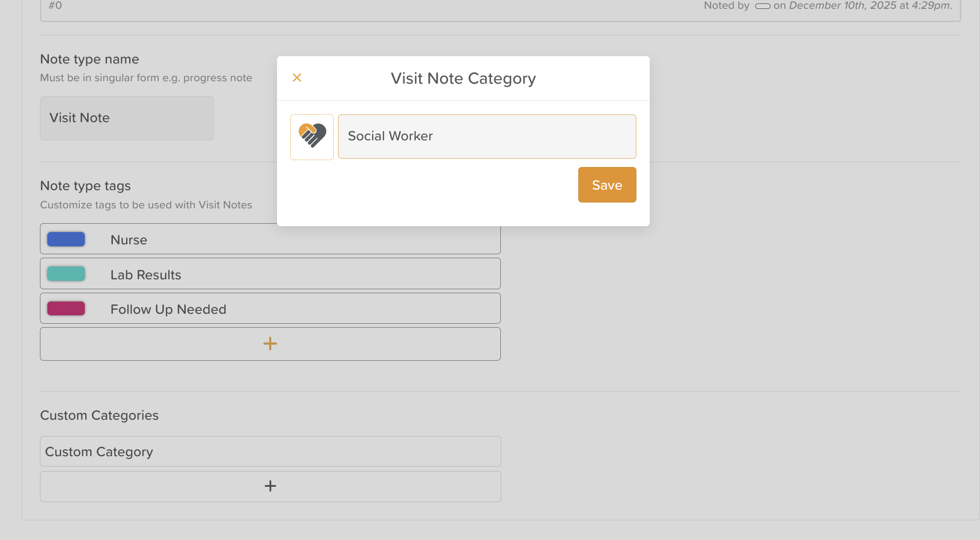Click the Note type tags heading
This screenshot has width=980, height=540.
click(x=85, y=186)
